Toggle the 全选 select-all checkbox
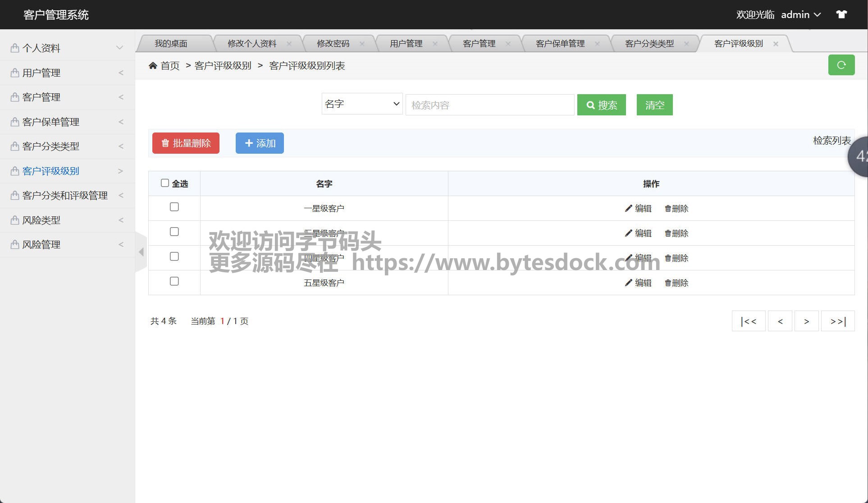The height and width of the screenshot is (503, 868). (x=165, y=183)
